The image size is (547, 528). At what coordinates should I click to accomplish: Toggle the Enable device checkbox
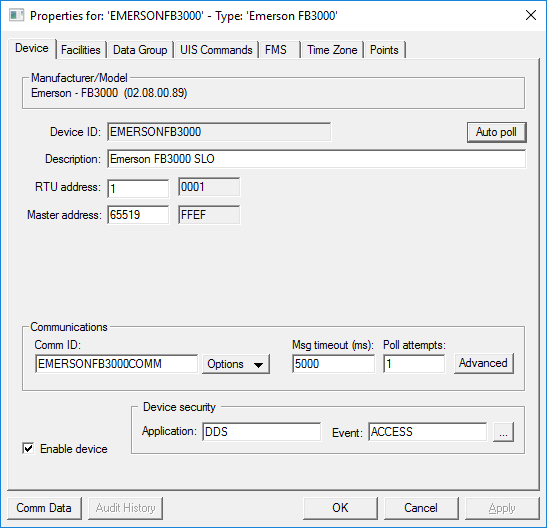coord(28,448)
